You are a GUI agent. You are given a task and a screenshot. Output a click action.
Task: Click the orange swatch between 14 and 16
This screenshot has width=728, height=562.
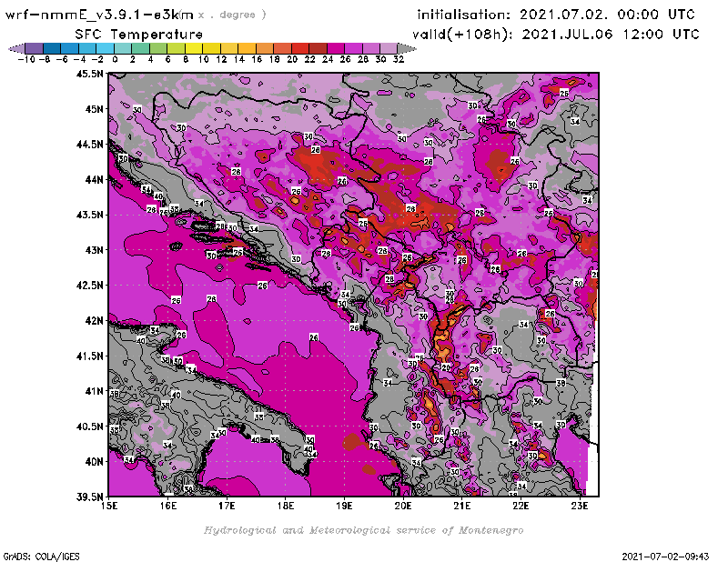click(247, 48)
